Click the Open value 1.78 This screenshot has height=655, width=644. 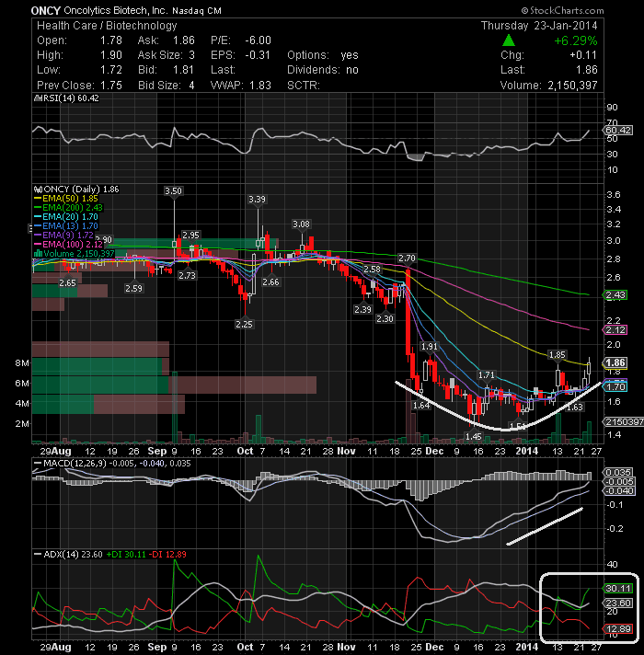[111, 40]
